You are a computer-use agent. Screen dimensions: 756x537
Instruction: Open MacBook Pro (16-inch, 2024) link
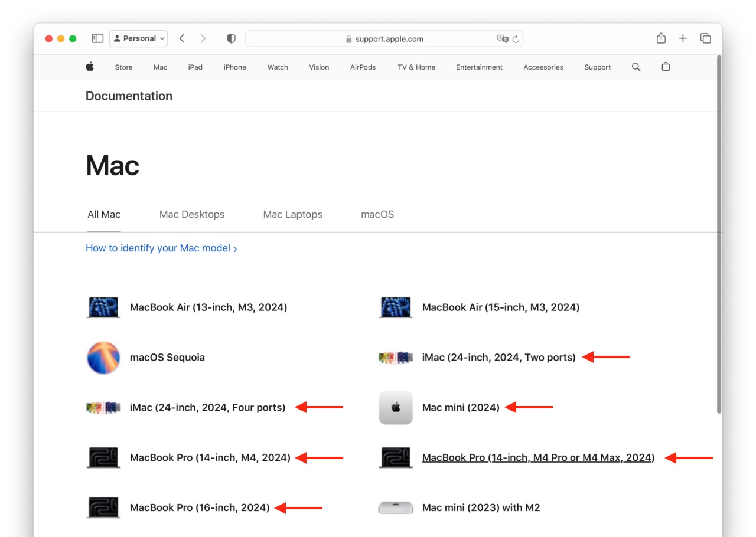tap(200, 508)
